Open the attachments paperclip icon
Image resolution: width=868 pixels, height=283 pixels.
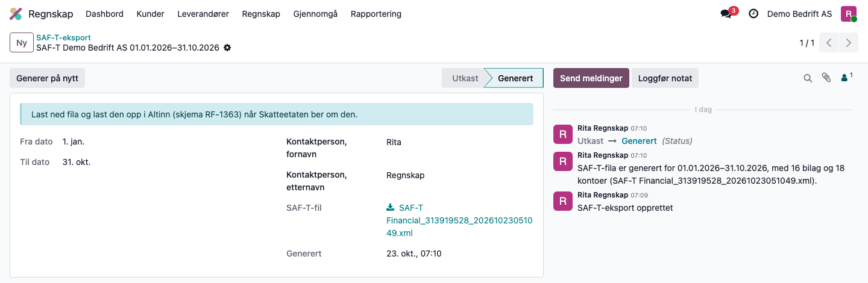tap(826, 78)
